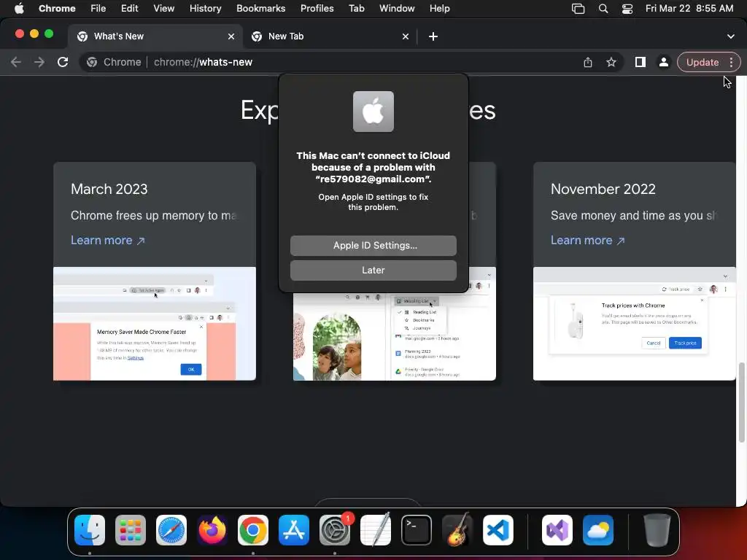
Task: Go back to previous page
Action: pos(16,62)
